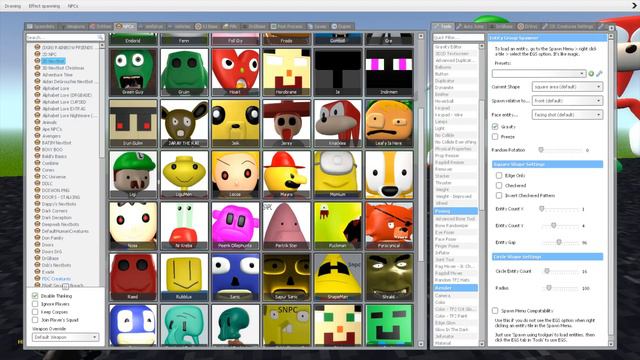Screen dimensions: 640x360
Task: Select the Mayro NPC tile
Action: [287, 175]
